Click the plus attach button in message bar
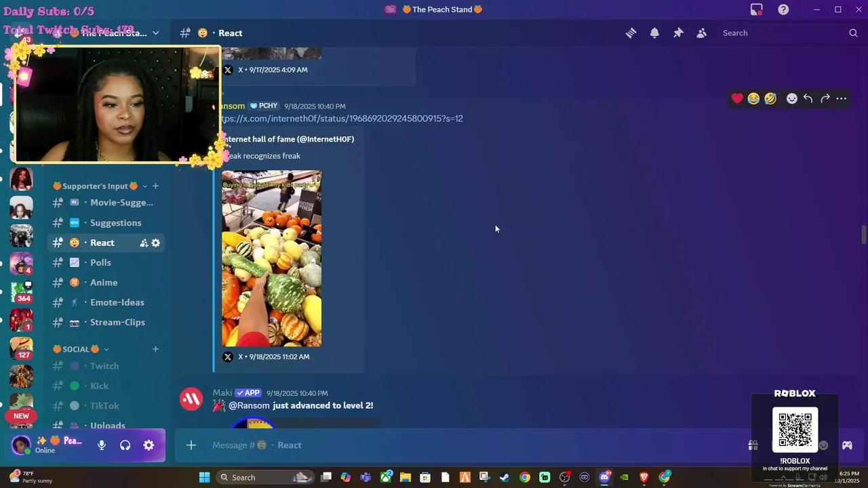The image size is (868, 488). tap(191, 445)
